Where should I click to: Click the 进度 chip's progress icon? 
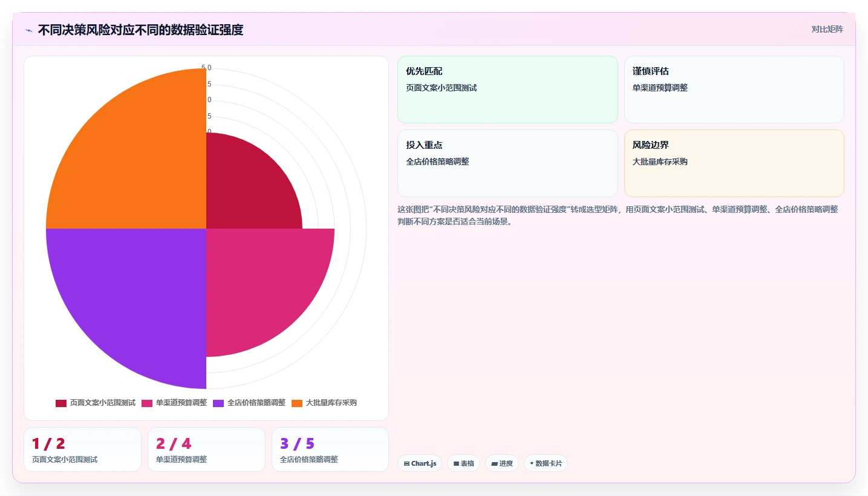point(494,464)
